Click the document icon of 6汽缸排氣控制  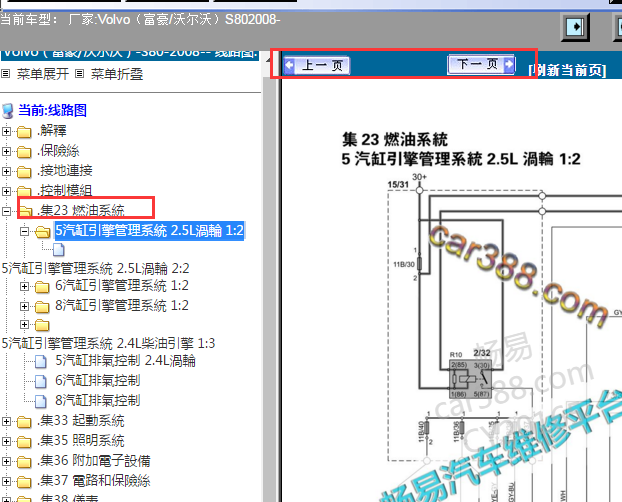pos(40,381)
